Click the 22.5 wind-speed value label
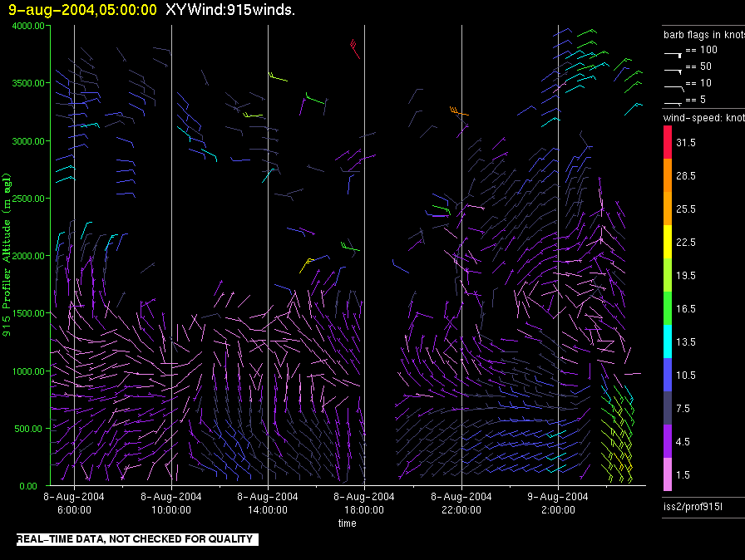 pyautogui.click(x=686, y=243)
